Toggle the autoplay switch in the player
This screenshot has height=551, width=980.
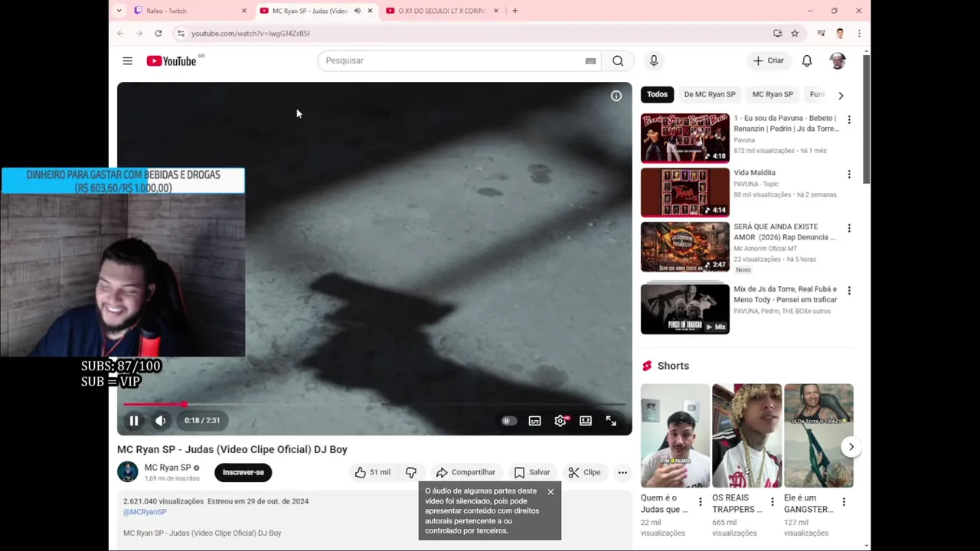tap(508, 420)
